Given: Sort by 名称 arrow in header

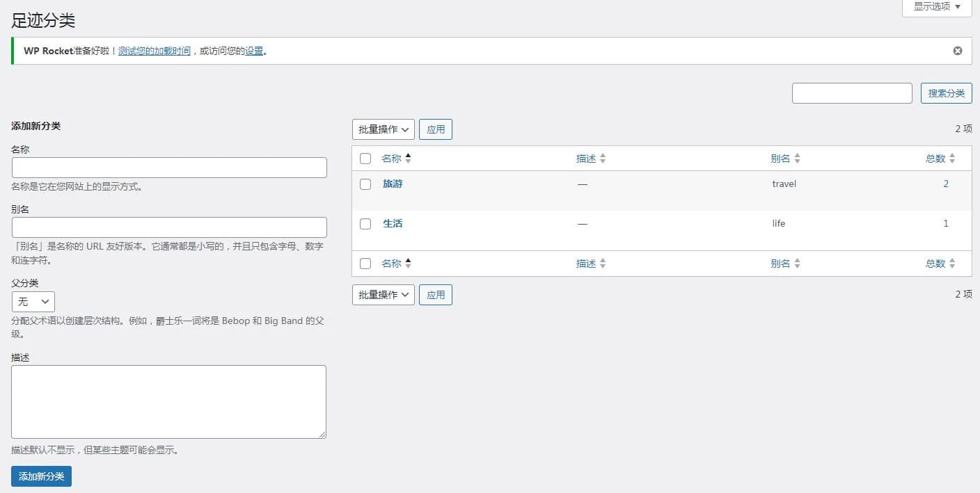Looking at the screenshot, I should (x=408, y=159).
